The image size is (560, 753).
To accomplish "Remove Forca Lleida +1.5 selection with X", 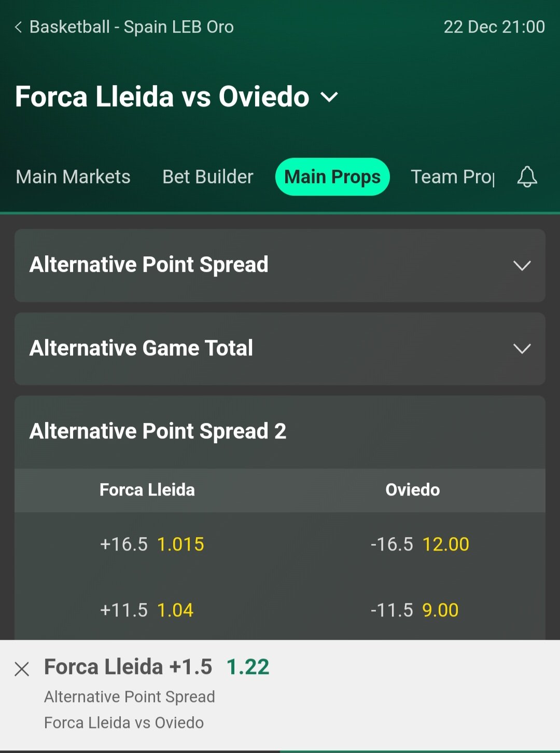I will coord(22,669).
